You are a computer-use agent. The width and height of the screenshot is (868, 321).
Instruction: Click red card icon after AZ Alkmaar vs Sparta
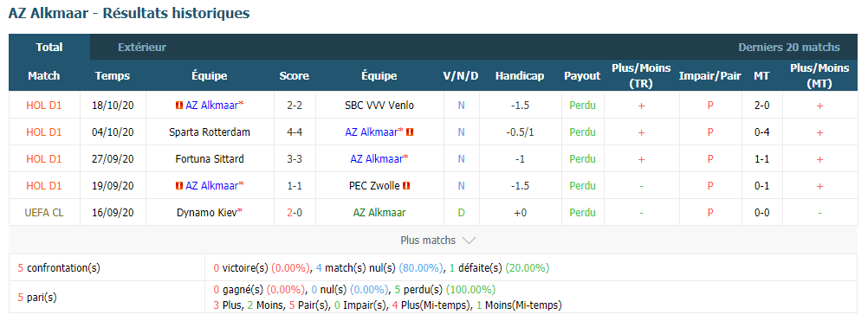point(411,132)
